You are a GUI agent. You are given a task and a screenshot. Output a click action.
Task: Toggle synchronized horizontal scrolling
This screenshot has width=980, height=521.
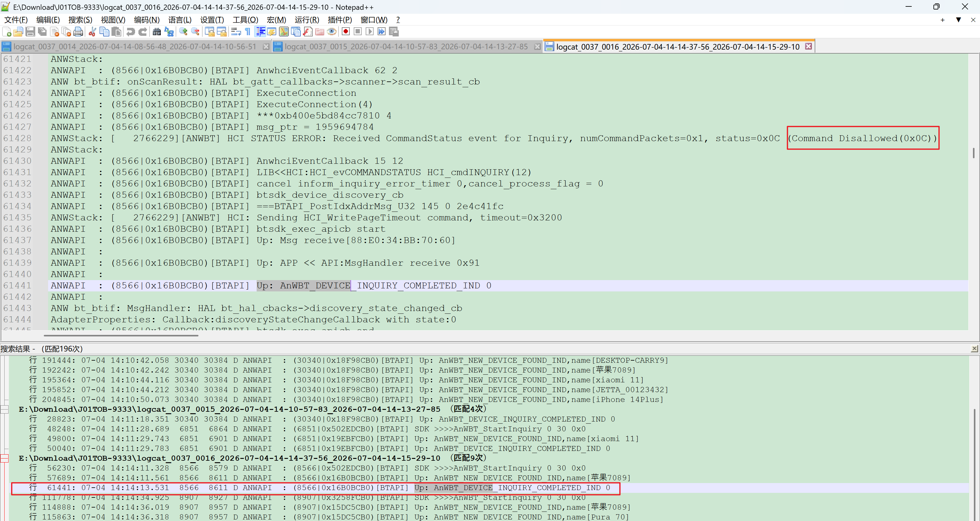(221, 32)
